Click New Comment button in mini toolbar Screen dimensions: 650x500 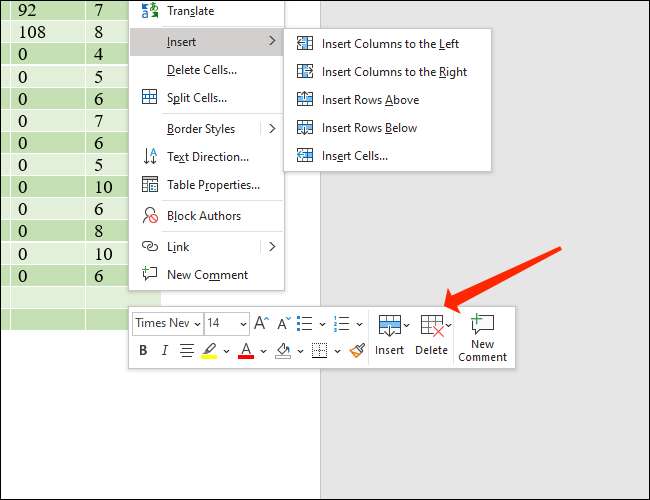pos(483,338)
